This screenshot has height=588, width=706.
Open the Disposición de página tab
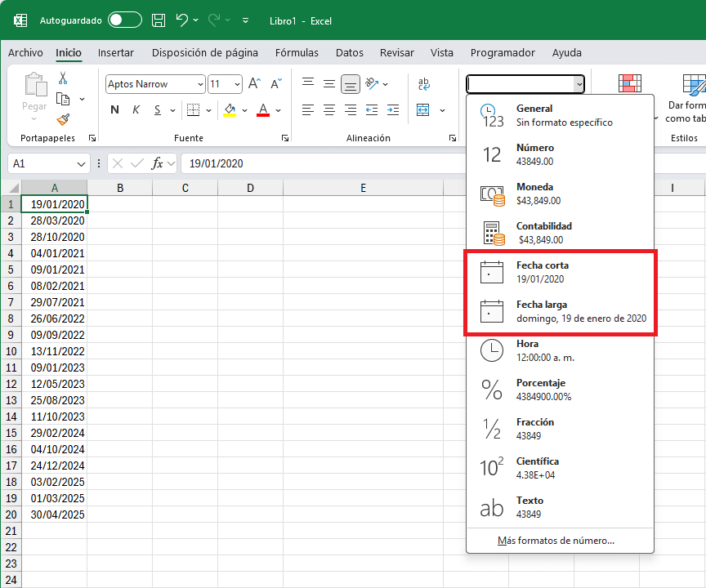[205, 52]
